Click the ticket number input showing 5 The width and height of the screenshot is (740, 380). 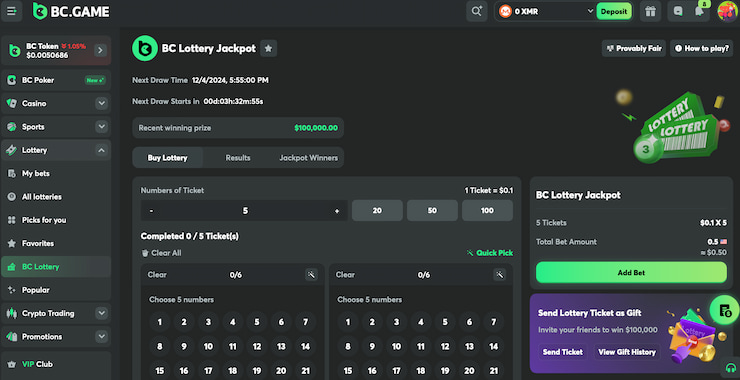244,211
